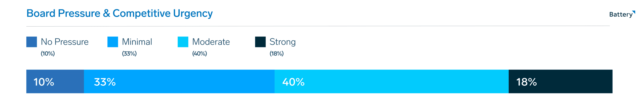Click the 33% bar segment
Image resolution: width=644 pixels, height=110 pixels.
point(179,82)
